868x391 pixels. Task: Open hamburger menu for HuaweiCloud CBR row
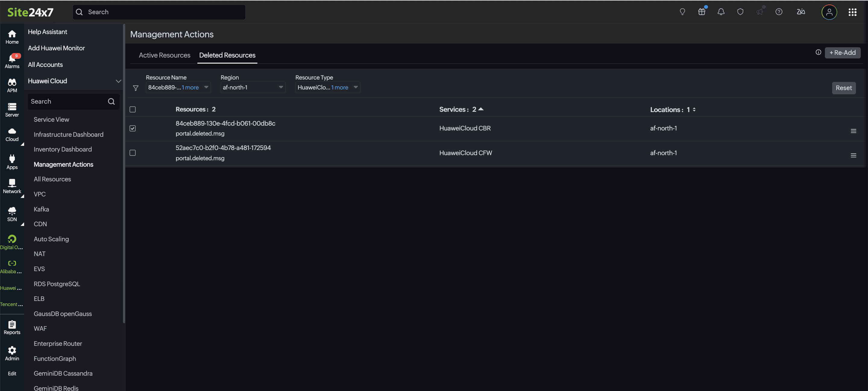(853, 131)
